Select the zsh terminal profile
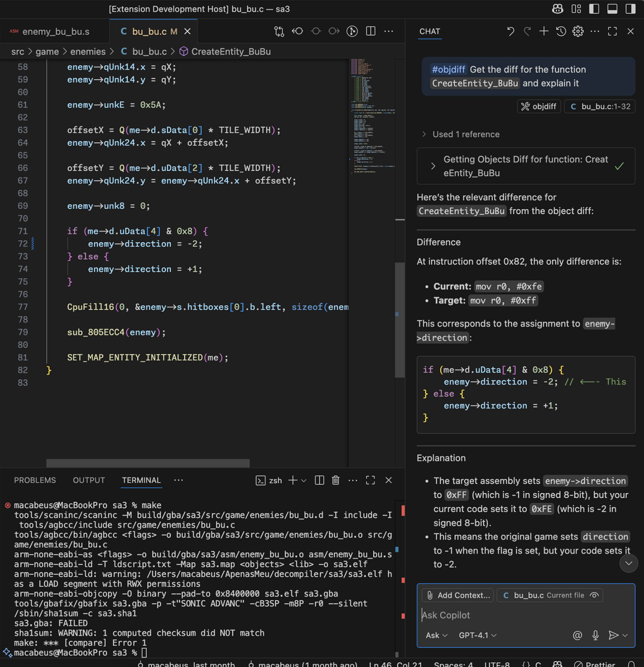 (269, 480)
